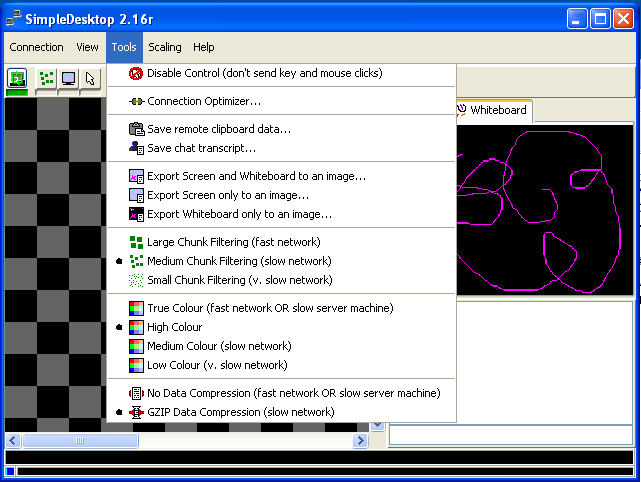Click the GZIP Data Compression red icon

tap(136, 412)
